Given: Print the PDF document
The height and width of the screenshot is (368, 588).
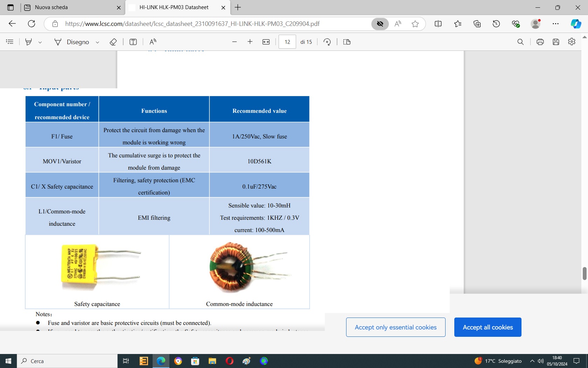Looking at the screenshot, I should pyautogui.click(x=540, y=42).
